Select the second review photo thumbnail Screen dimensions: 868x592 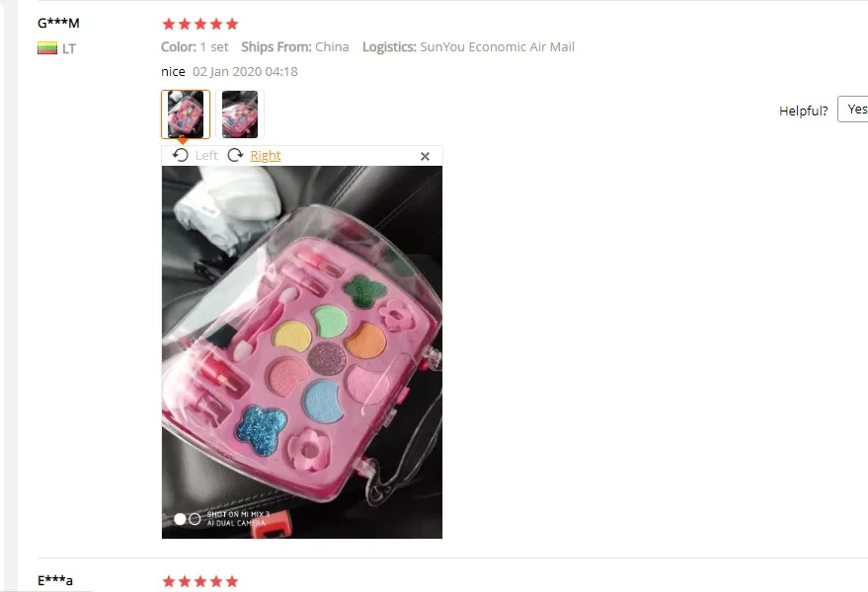point(240,114)
